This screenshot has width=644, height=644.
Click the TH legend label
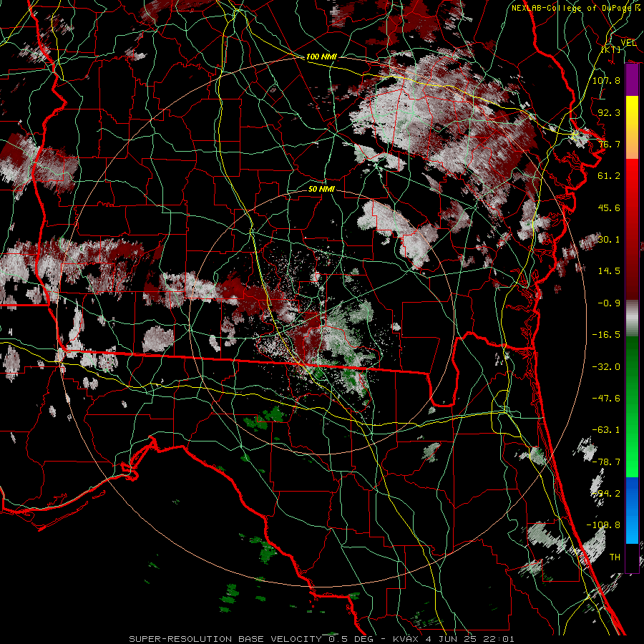coord(615,557)
